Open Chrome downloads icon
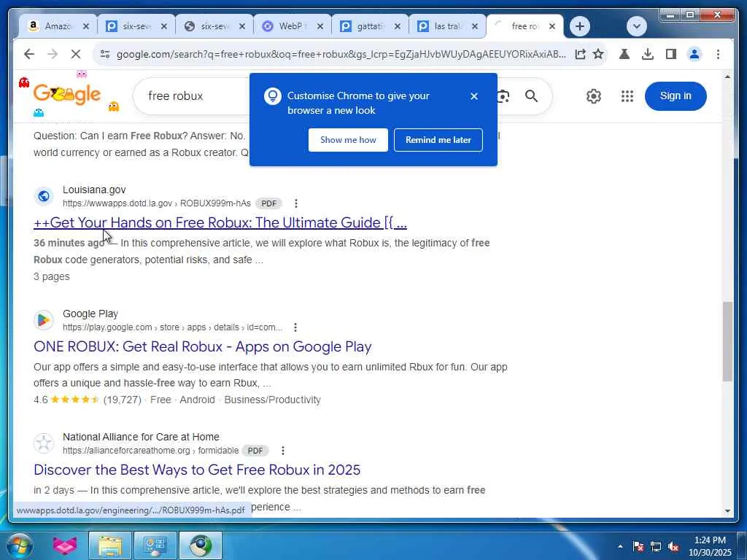Image resolution: width=747 pixels, height=560 pixels. pyautogui.click(x=648, y=54)
